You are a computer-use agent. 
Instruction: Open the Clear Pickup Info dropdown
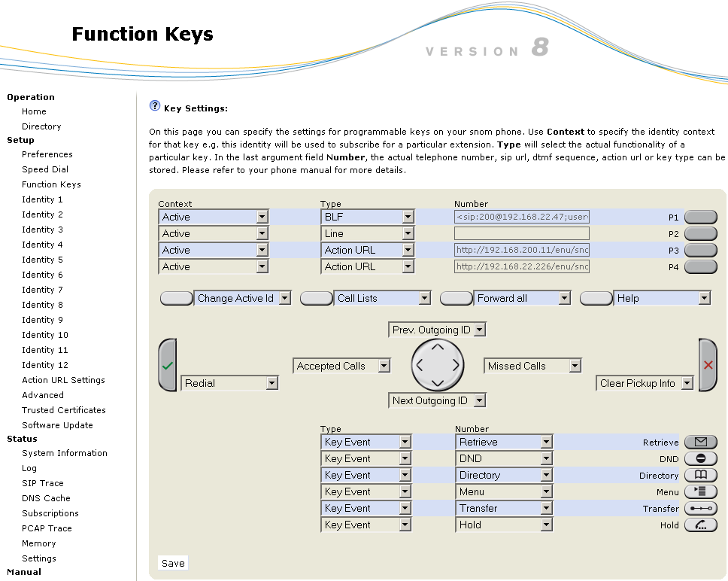pyautogui.click(x=645, y=383)
